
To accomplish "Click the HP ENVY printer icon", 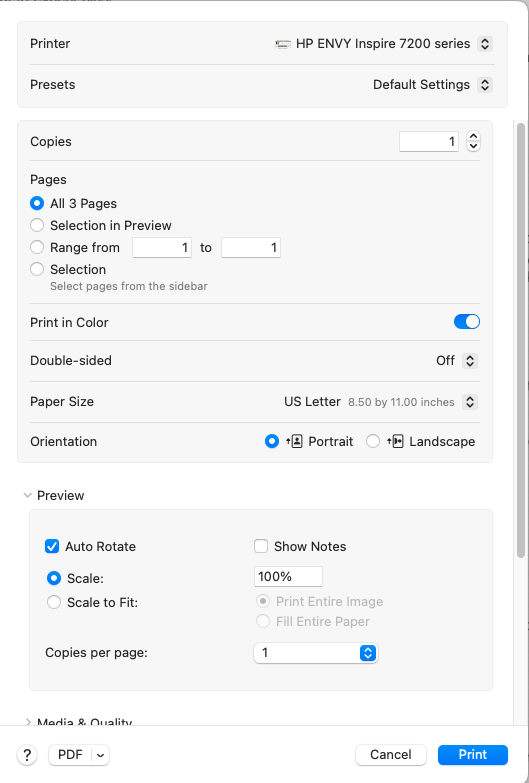I will click(283, 44).
